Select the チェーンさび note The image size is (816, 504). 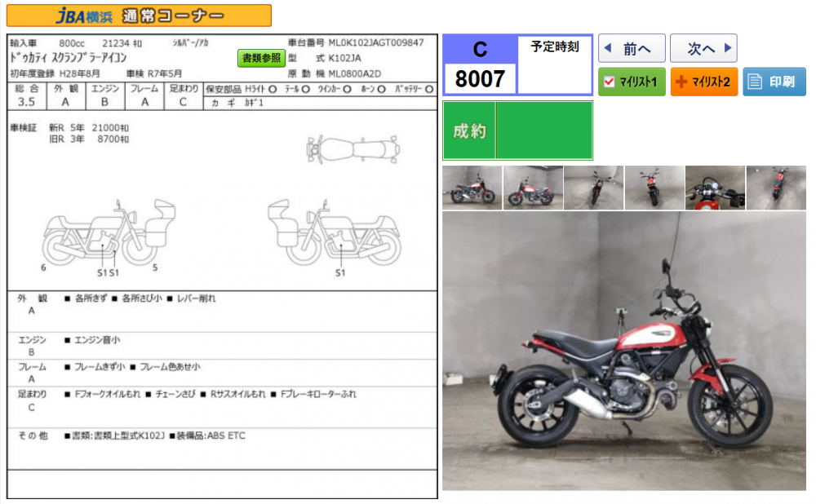click(175, 394)
